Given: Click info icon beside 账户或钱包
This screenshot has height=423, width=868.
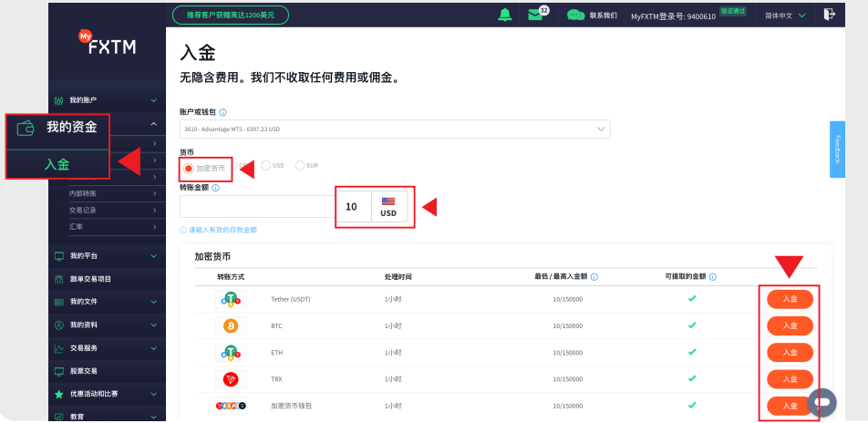Looking at the screenshot, I should (x=222, y=112).
